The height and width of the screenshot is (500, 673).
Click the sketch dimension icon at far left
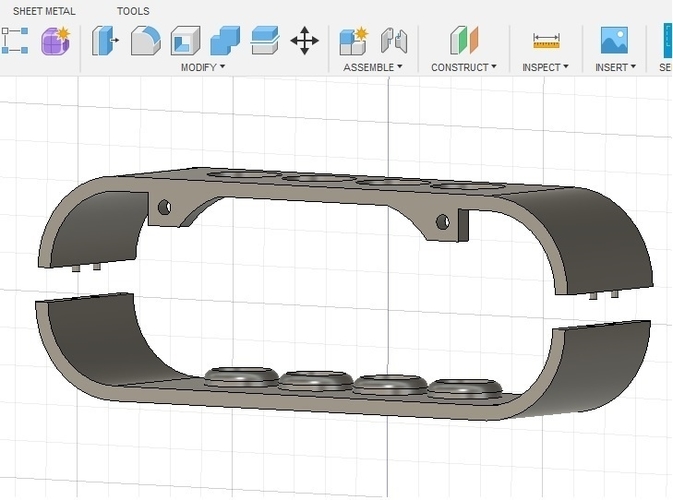[x=14, y=40]
